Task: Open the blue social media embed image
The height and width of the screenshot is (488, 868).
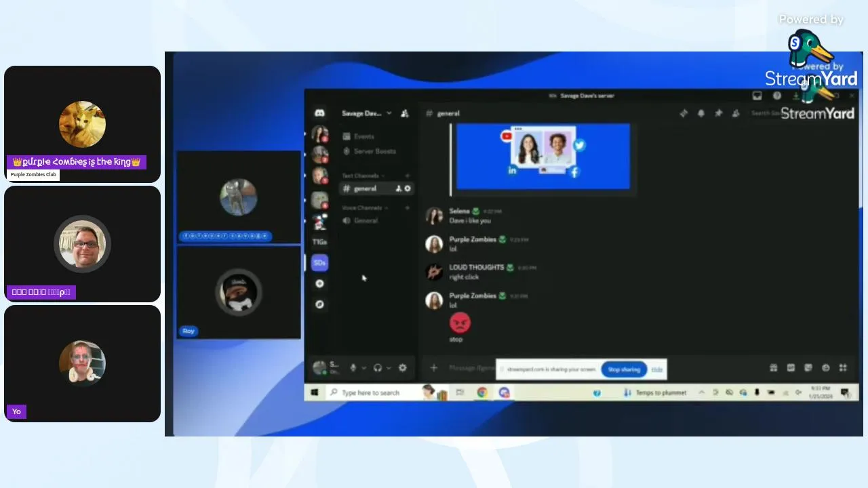Action: tap(542, 157)
